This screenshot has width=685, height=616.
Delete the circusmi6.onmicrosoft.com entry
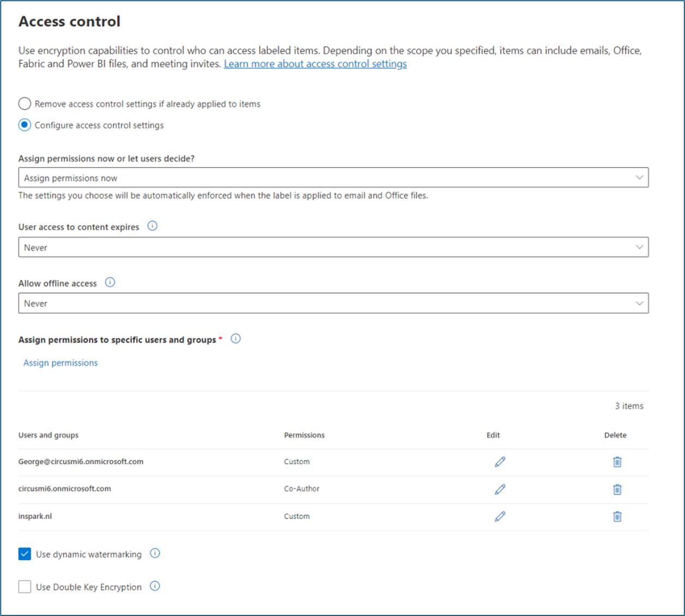point(617,489)
